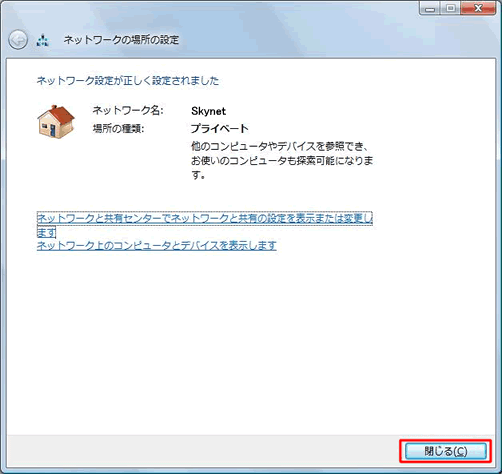
Task: Click the description text about 他のコンピュータやデバイス
Action: pos(282,160)
